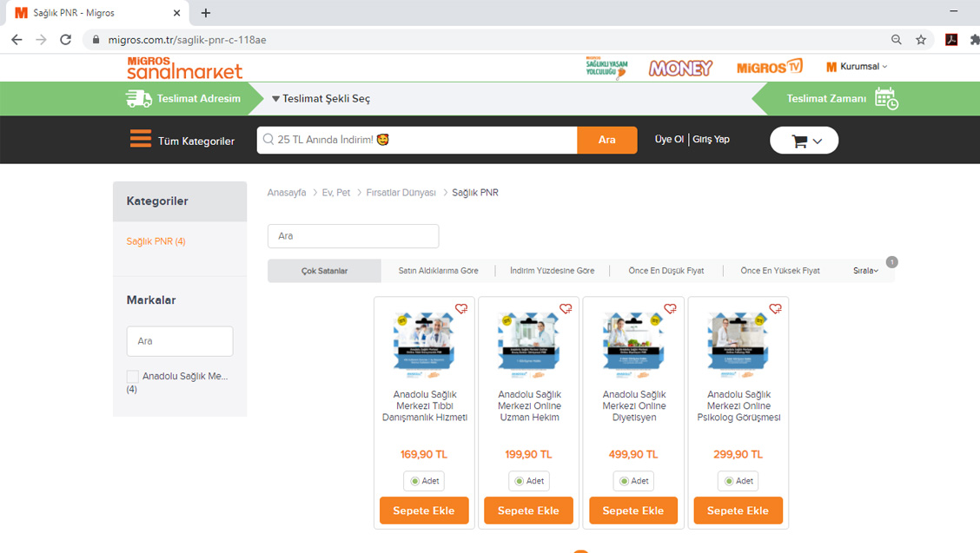Viewport: 980px width, 553px height.
Task: Go to Ev, Pet breadcrumb
Action: point(335,193)
